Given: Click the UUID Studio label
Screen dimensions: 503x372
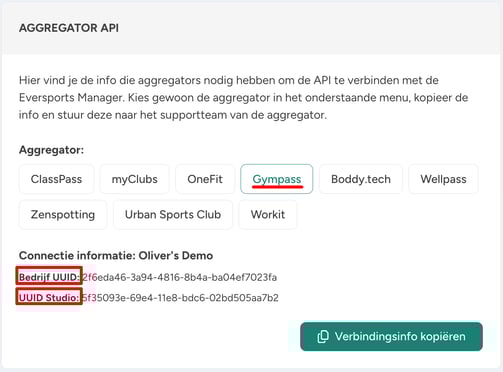Looking at the screenshot, I should [x=49, y=297].
